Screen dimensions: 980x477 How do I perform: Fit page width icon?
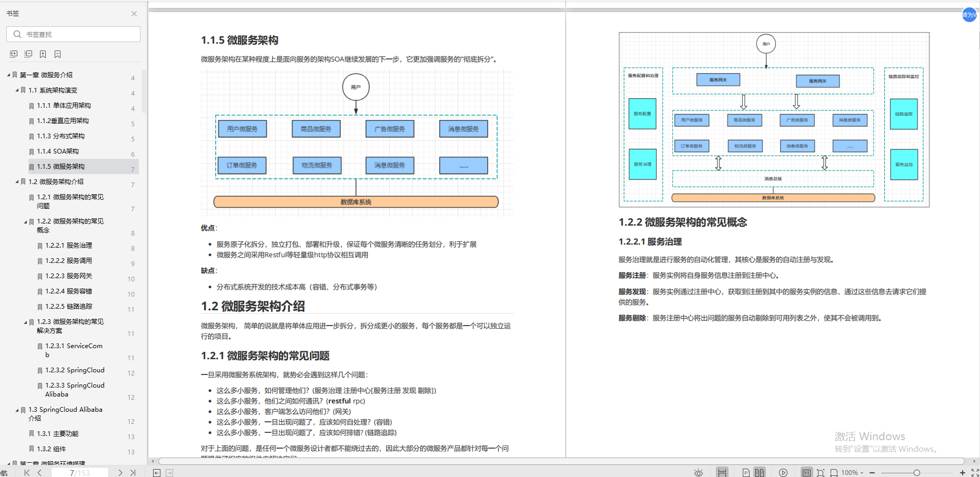(834, 473)
